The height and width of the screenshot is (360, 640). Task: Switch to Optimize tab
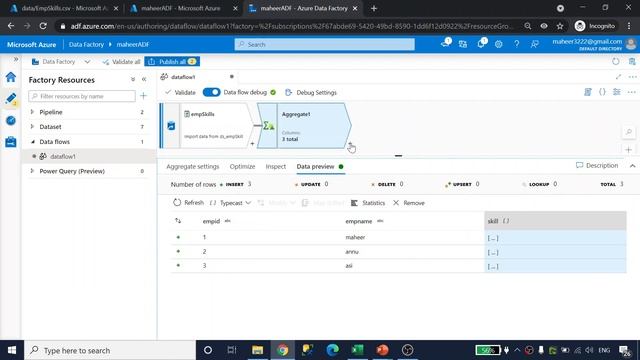pos(242,167)
